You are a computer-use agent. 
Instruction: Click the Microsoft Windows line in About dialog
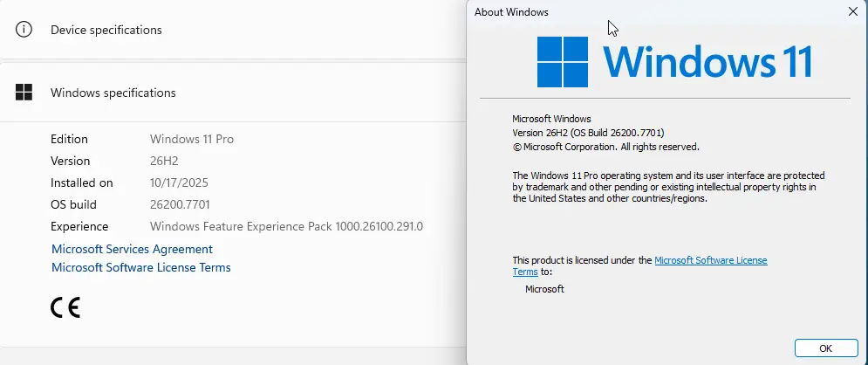(x=551, y=119)
